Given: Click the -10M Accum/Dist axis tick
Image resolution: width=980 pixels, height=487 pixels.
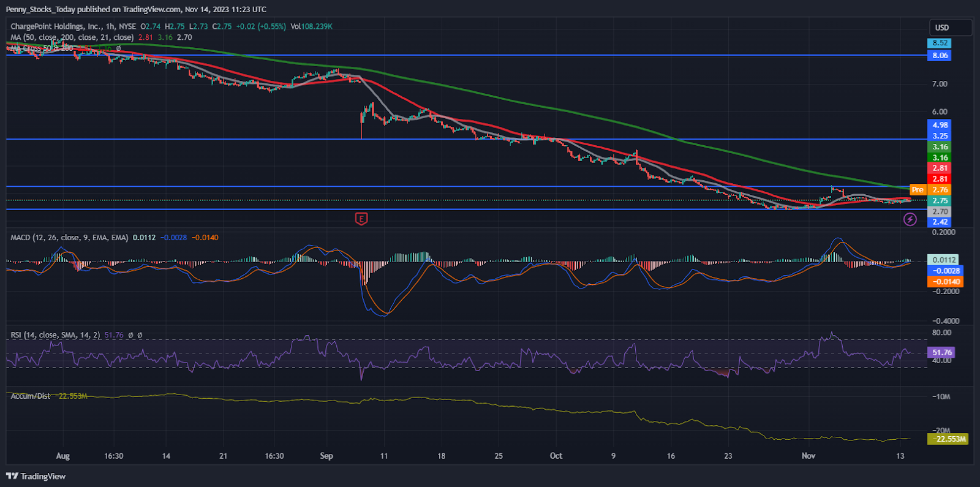Looking at the screenshot, I should point(941,397).
